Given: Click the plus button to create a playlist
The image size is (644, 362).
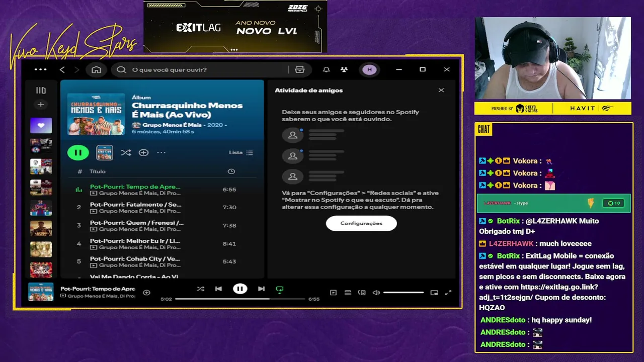Looking at the screenshot, I should [41, 105].
